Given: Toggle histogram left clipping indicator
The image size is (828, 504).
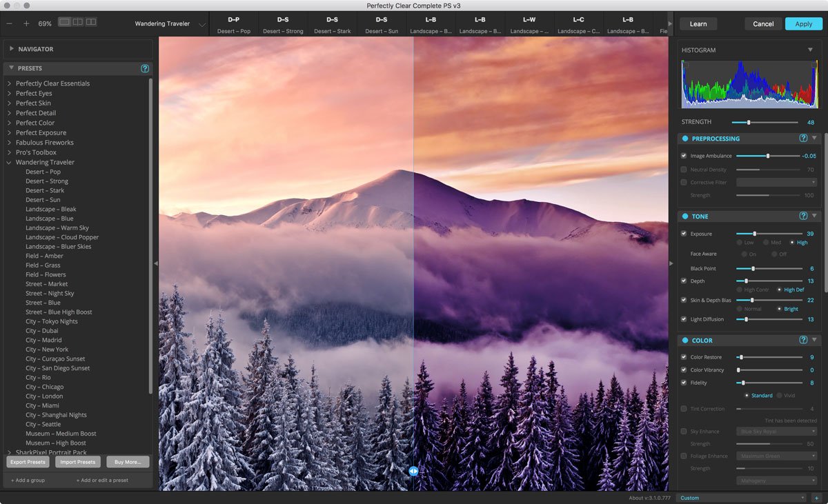Looking at the screenshot, I should tap(685, 65).
